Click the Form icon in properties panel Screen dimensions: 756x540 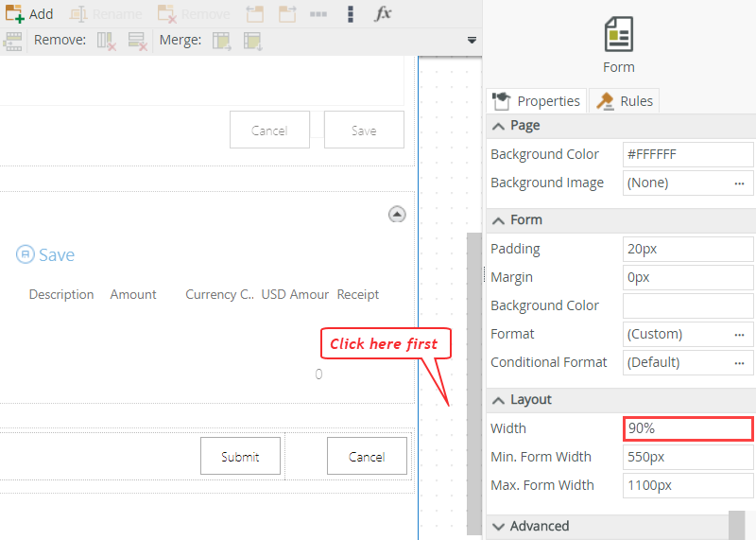(x=619, y=34)
